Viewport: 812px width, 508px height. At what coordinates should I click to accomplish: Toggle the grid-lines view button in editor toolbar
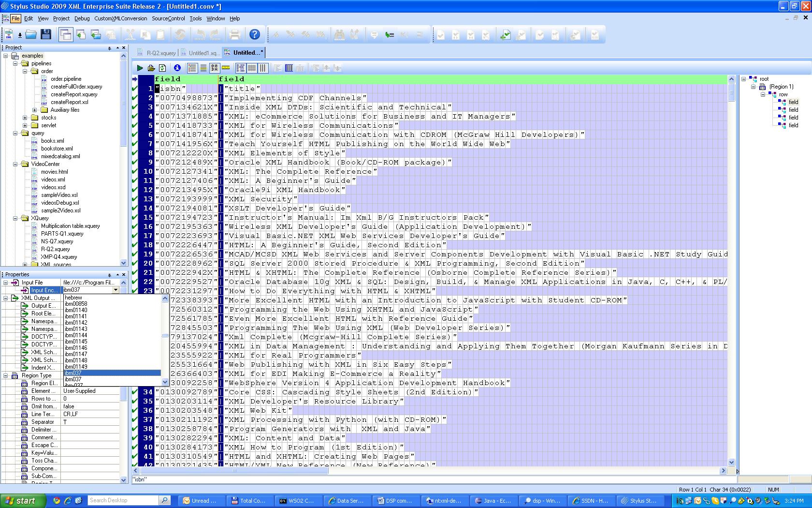tap(240, 68)
